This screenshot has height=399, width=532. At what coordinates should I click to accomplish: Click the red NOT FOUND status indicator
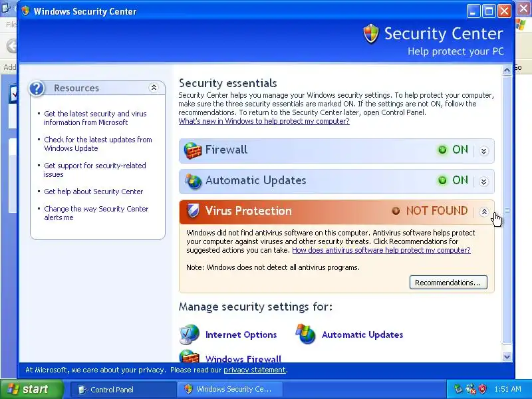coord(396,211)
